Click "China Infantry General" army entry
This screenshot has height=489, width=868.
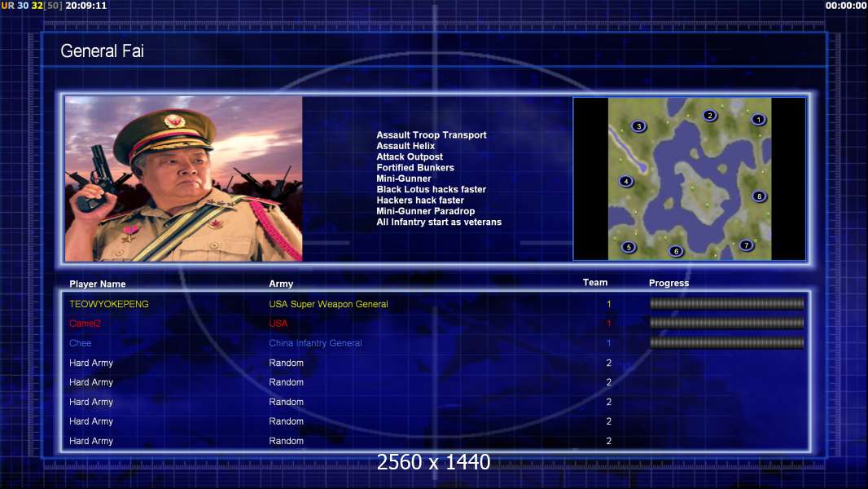316,343
